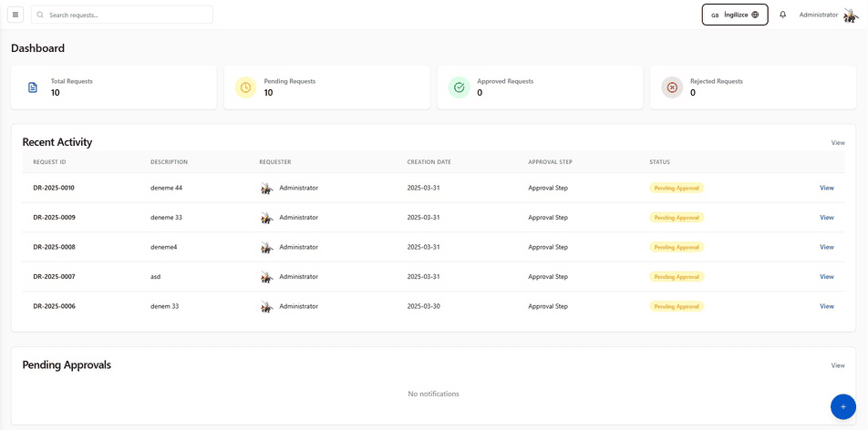View request DR-2025-0008
Screen dimensions: 868x430
826,247
